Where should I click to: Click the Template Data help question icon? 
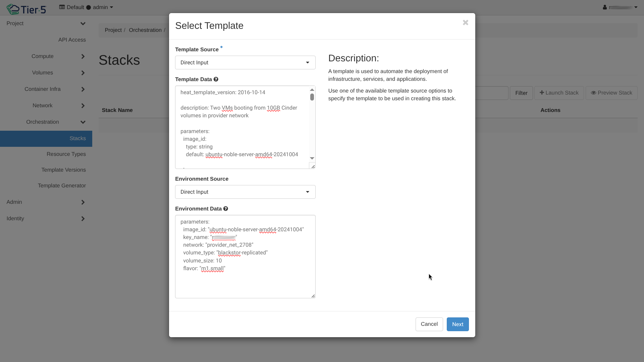pyautogui.click(x=216, y=79)
